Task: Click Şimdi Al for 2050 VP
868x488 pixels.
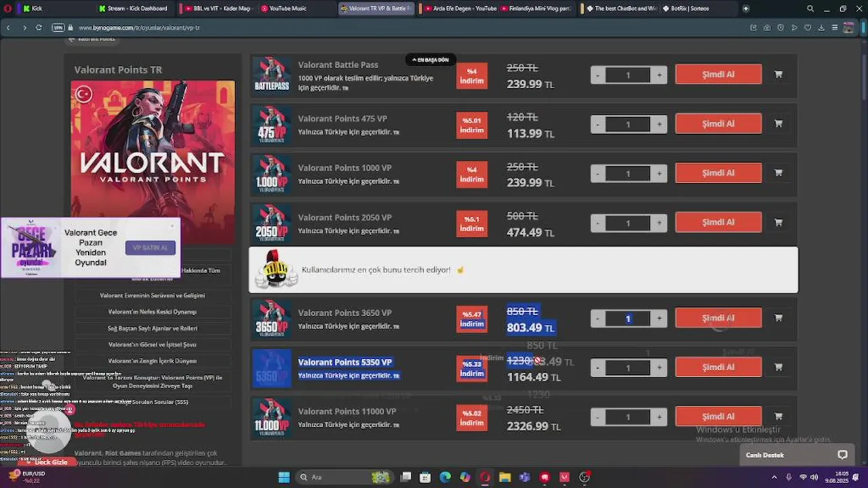Action: [718, 222]
